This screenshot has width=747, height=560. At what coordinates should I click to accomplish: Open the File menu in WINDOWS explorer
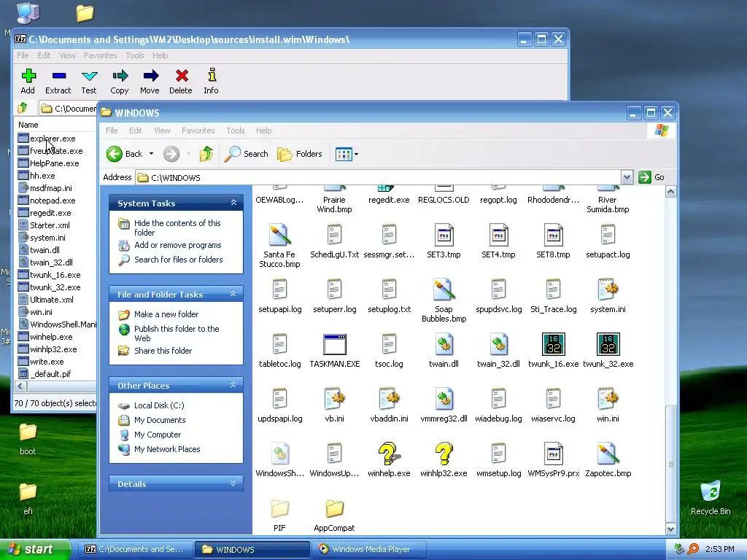click(x=112, y=131)
